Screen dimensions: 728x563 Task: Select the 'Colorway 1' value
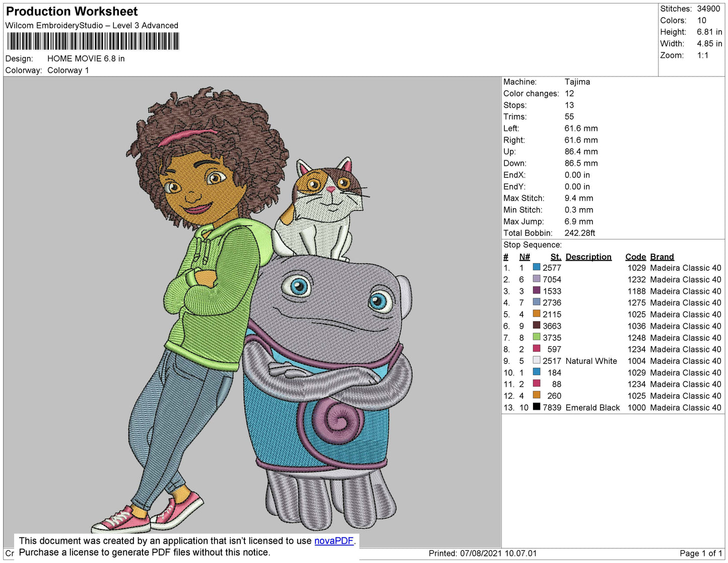click(x=68, y=70)
